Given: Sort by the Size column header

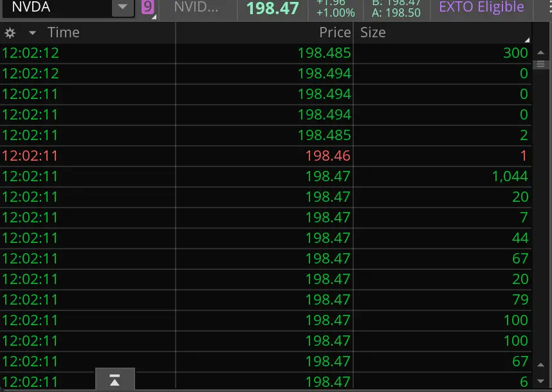Looking at the screenshot, I should click(373, 33).
